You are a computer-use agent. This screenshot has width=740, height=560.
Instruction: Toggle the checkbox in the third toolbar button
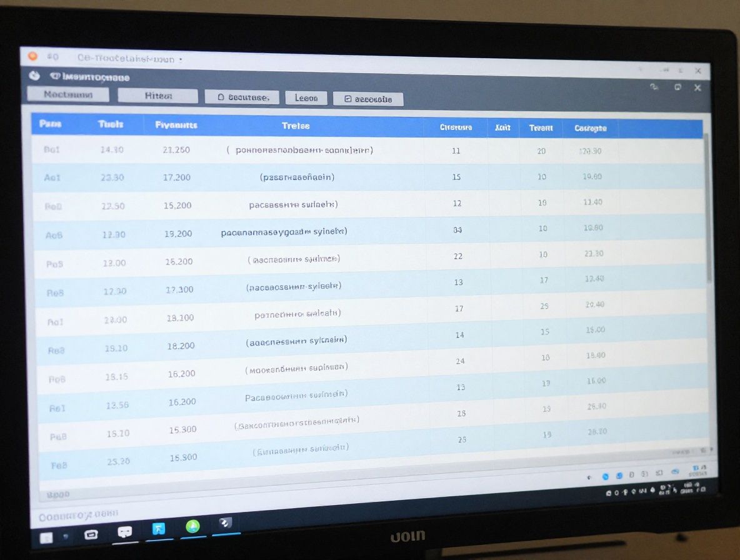(220, 97)
